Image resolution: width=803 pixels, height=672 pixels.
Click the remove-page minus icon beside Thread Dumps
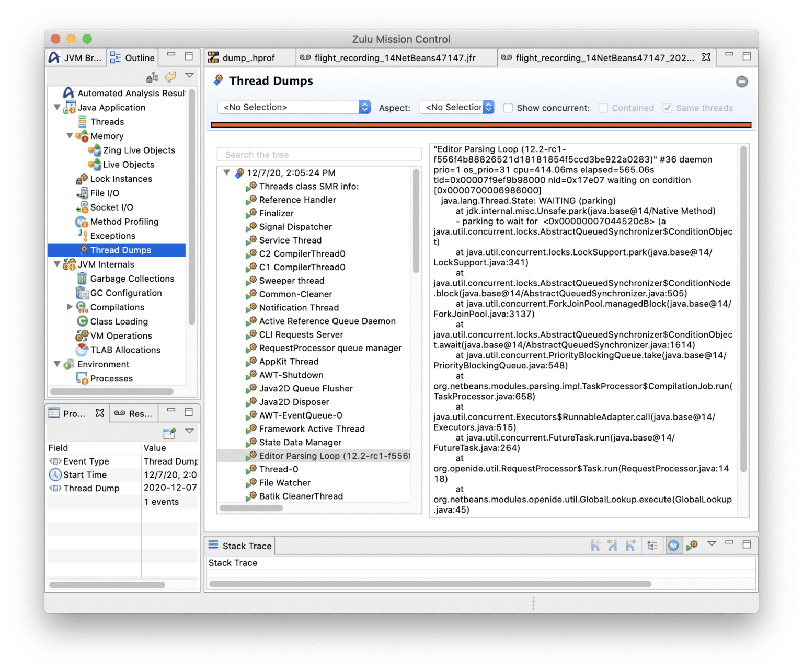point(741,82)
